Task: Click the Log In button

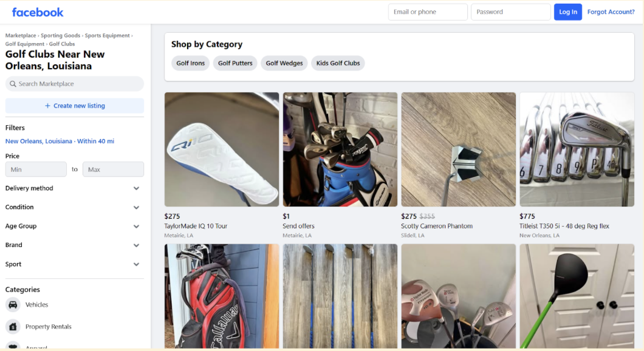Action: (x=567, y=12)
